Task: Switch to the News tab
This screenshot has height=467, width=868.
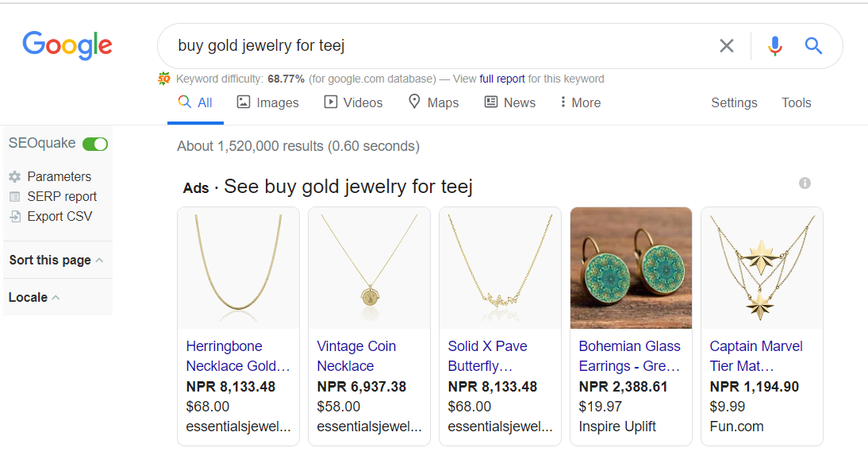Action: 510,102
